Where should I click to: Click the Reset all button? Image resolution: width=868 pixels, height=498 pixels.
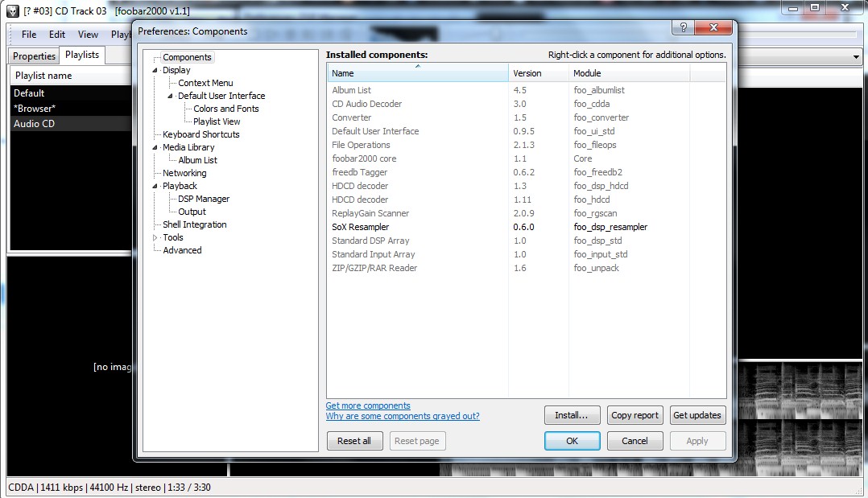coord(354,441)
